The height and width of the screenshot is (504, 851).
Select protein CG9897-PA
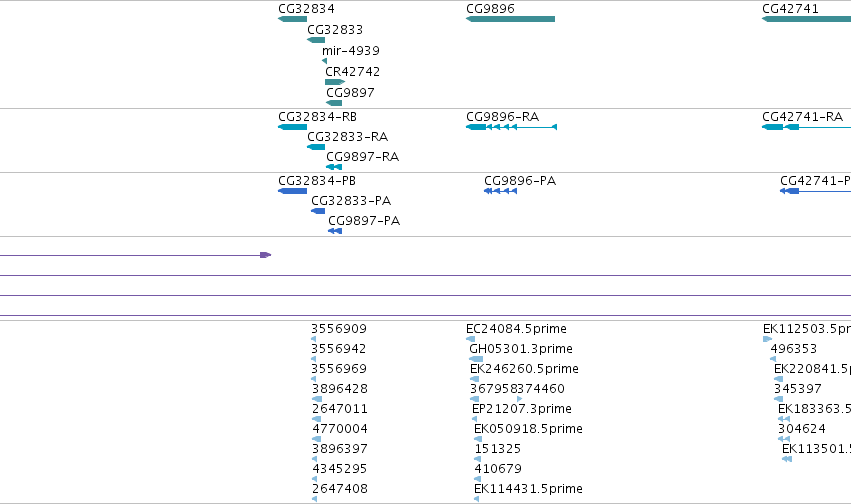pos(335,231)
